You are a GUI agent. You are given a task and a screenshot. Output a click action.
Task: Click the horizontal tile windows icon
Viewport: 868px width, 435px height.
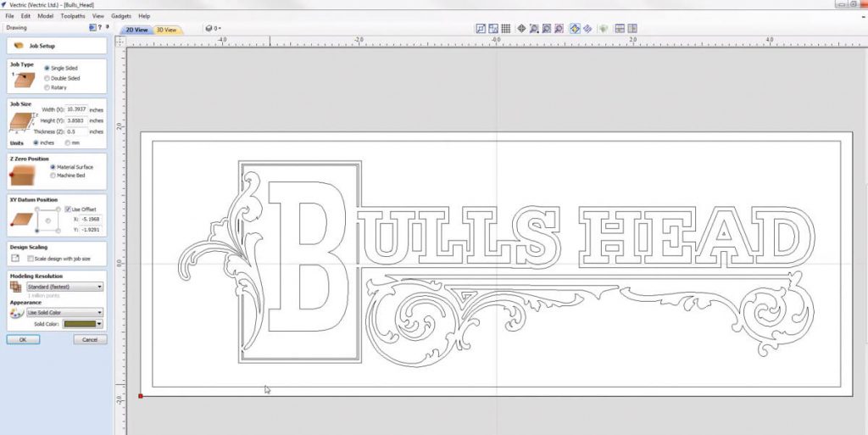620,29
